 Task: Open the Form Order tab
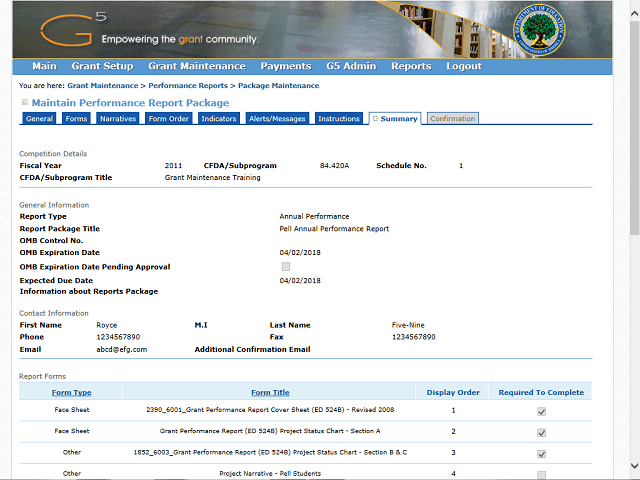pos(169,119)
